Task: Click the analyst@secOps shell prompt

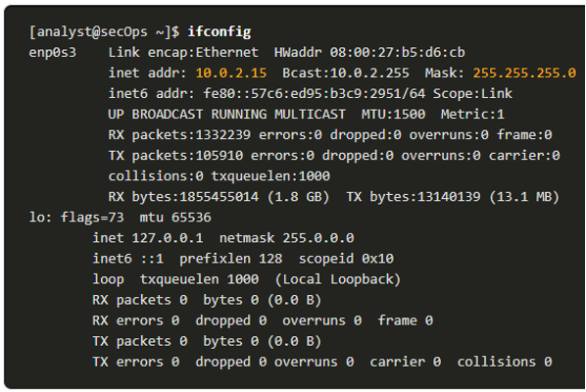Action: 104,31
